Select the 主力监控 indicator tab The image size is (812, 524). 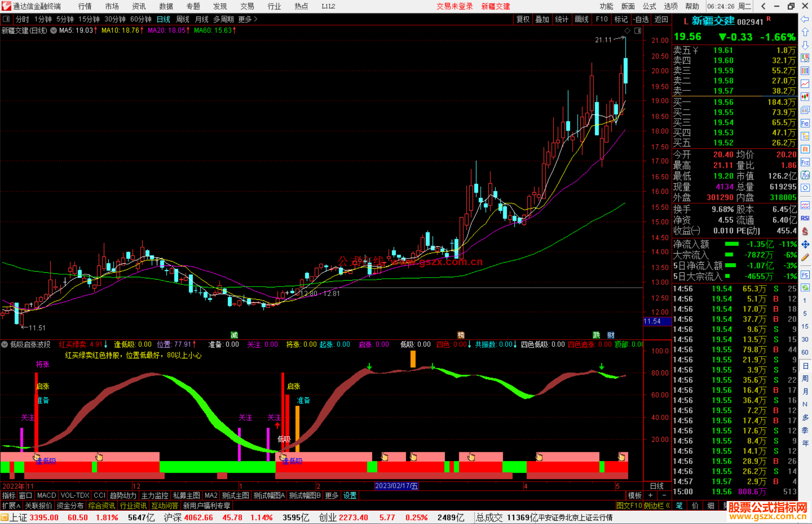tap(154, 495)
